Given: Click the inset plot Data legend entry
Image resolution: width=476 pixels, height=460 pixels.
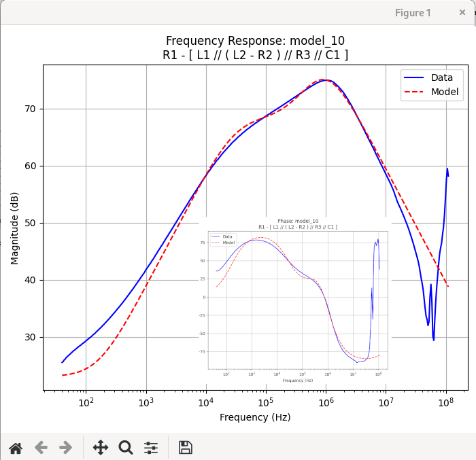Looking at the screenshot, I should 227,236.
